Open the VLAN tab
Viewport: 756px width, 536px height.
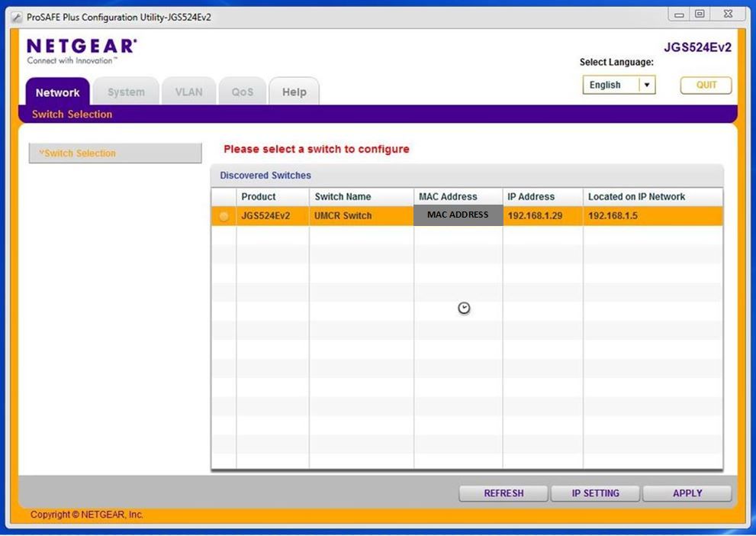188,92
